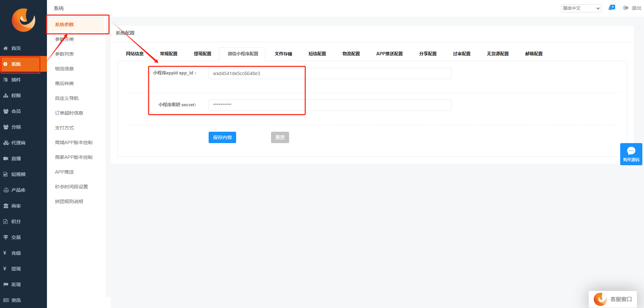Viewport: 644px width, 308px height.
Task: Open the 短视频 icon
Action: [6, 174]
